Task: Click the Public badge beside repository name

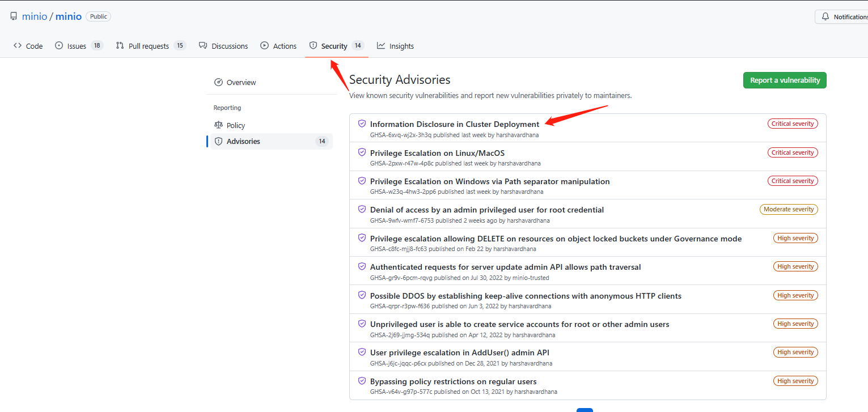Action: 98,16
